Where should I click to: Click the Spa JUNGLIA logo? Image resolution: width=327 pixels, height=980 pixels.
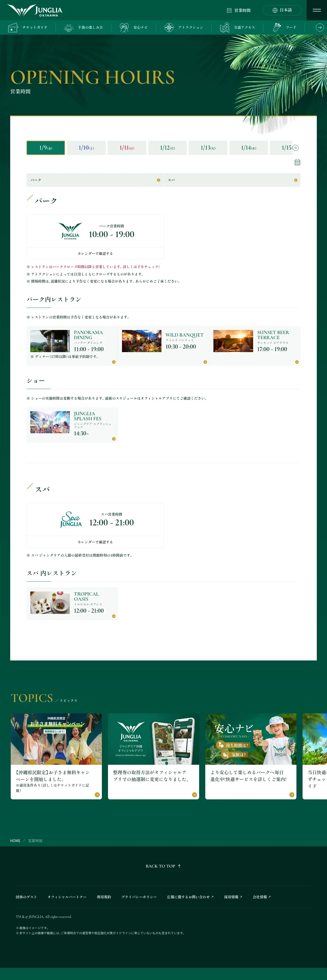tap(71, 519)
